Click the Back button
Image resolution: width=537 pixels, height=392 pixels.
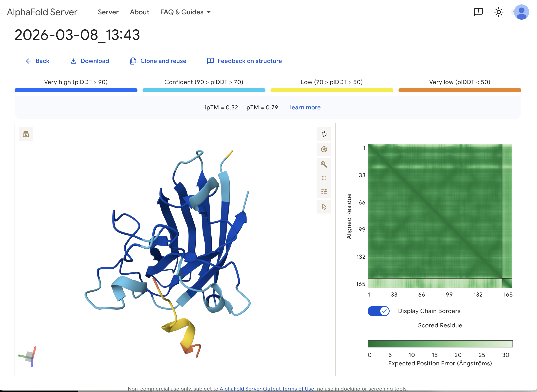37,61
